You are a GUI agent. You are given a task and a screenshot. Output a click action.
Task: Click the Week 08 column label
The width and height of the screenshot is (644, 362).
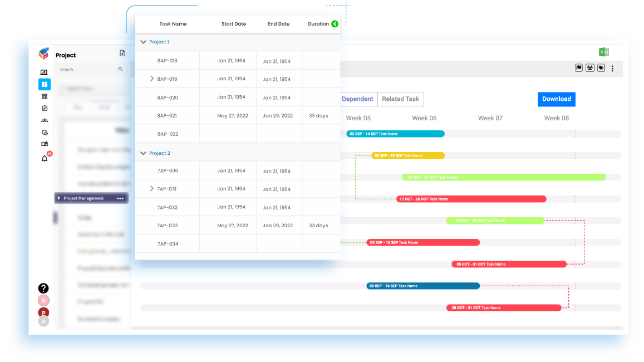(557, 118)
